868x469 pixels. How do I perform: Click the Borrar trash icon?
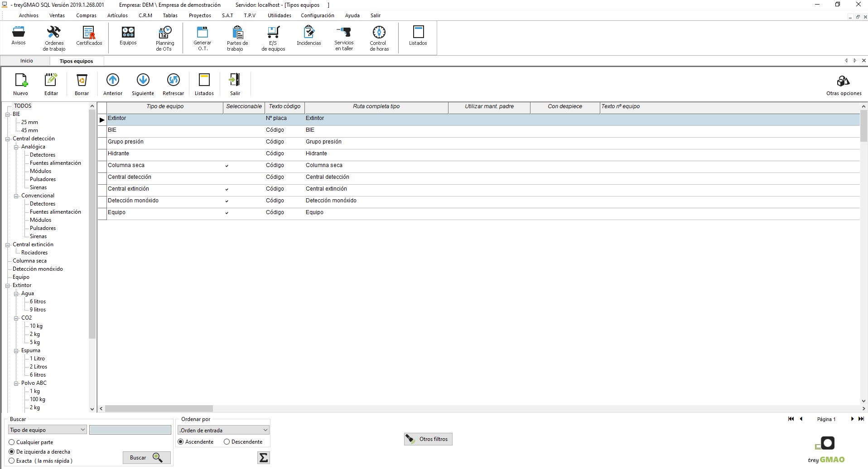[82, 84]
